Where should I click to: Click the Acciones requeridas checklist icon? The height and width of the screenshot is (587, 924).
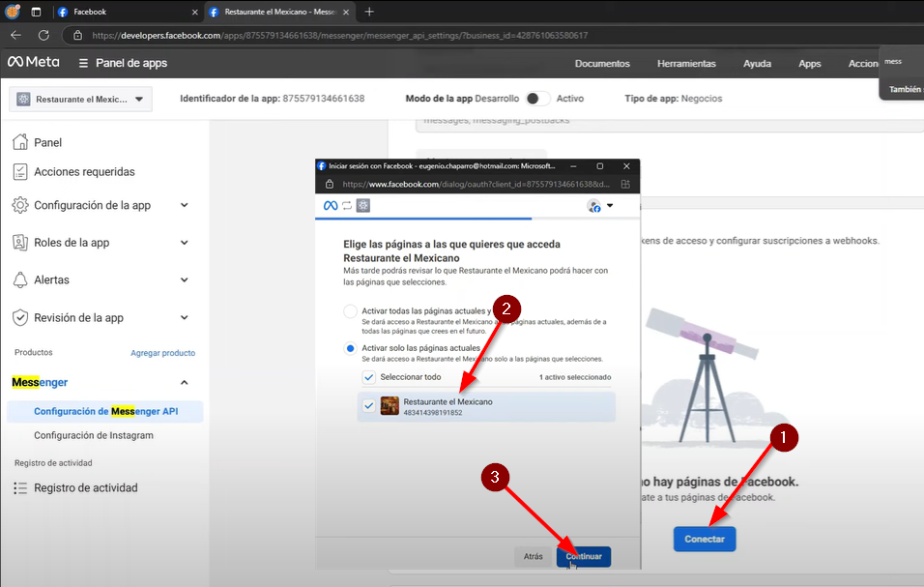(20, 171)
